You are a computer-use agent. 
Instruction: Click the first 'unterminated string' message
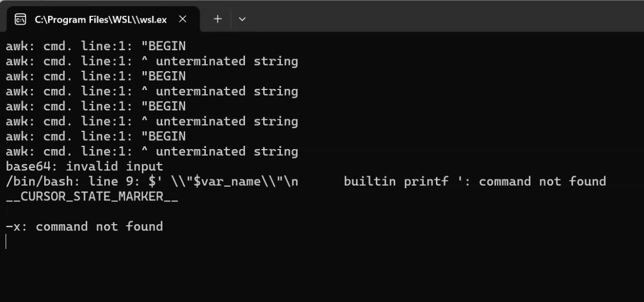click(x=227, y=61)
